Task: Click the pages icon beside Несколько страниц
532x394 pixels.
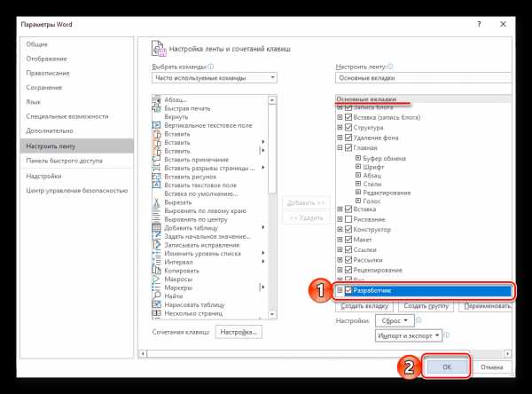Action: tap(156, 313)
